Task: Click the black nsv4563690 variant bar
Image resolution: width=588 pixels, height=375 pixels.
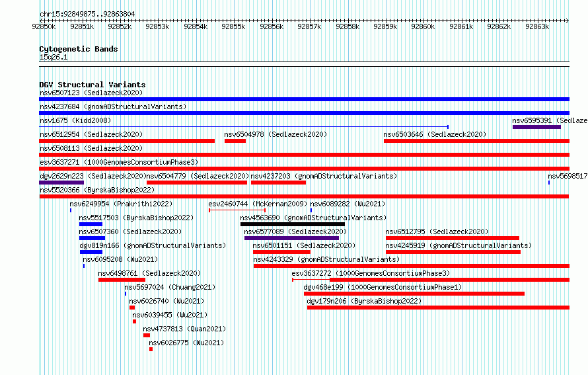Action: tap(293, 224)
